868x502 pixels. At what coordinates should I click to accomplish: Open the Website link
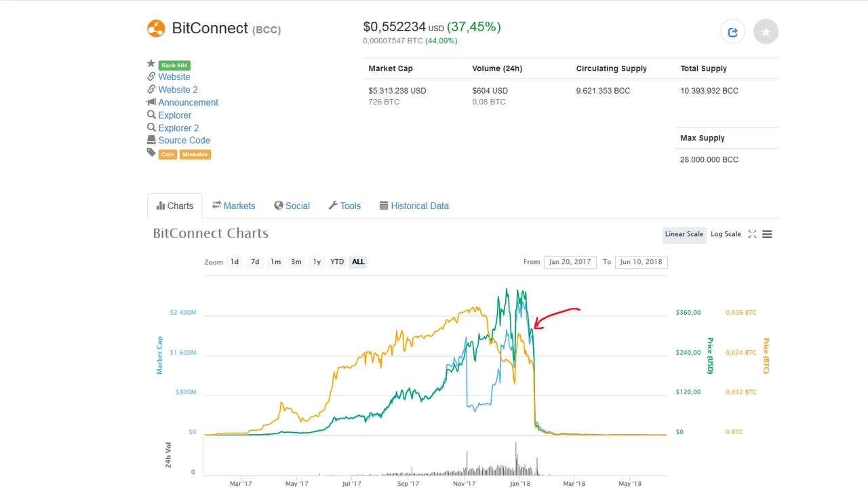pyautogui.click(x=174, y=77)
